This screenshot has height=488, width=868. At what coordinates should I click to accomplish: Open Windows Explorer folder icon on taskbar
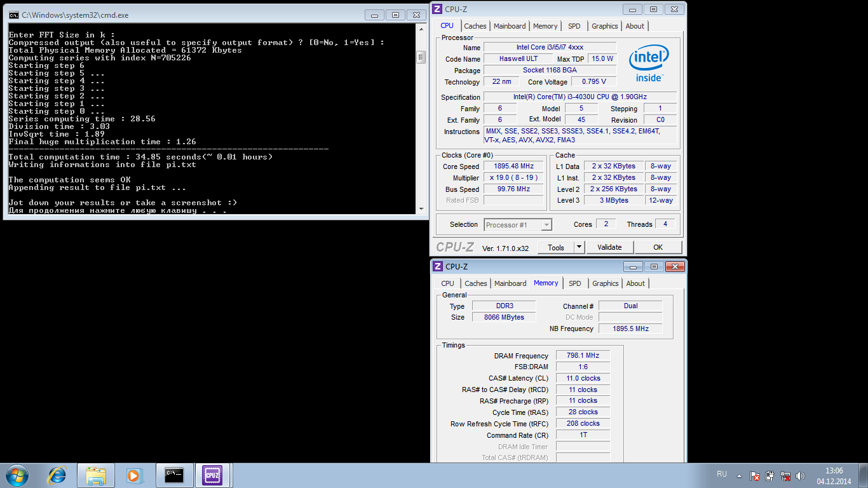(96, 475)
